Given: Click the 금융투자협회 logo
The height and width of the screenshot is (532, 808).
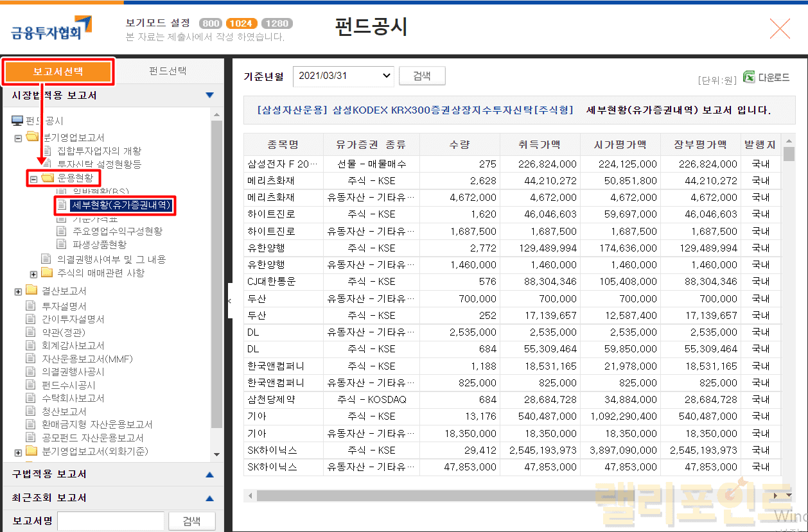Looking at the screenshot, I should pos(51,28).
